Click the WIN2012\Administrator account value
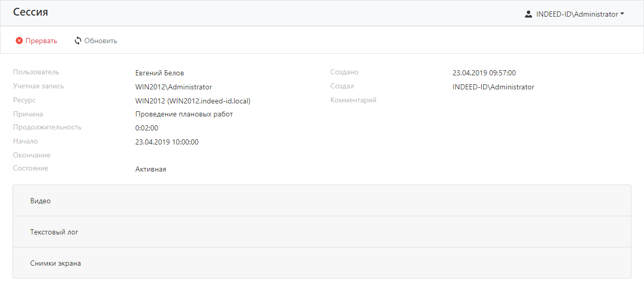This screenshot has width=644, height=288. pos(173,87)
